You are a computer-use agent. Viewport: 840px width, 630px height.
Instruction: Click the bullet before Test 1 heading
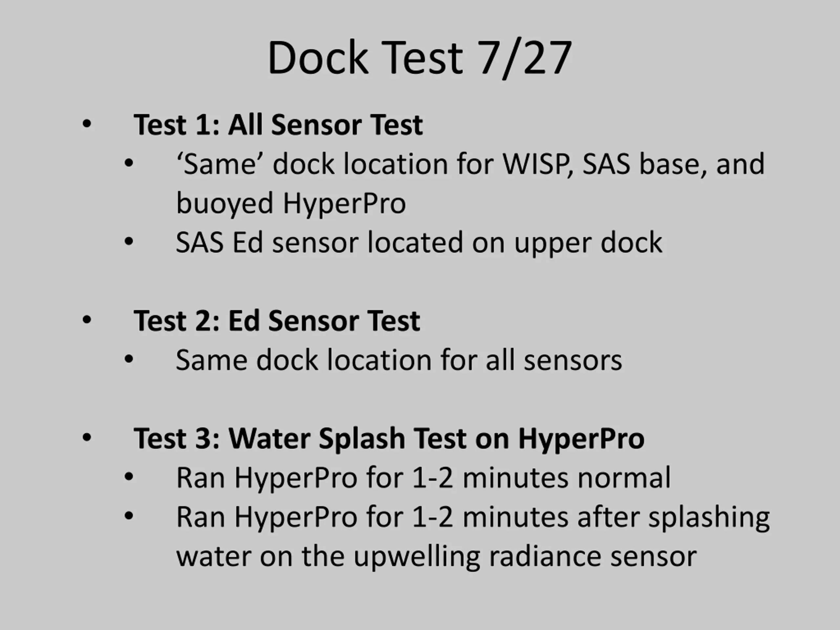tap(87, 124)
